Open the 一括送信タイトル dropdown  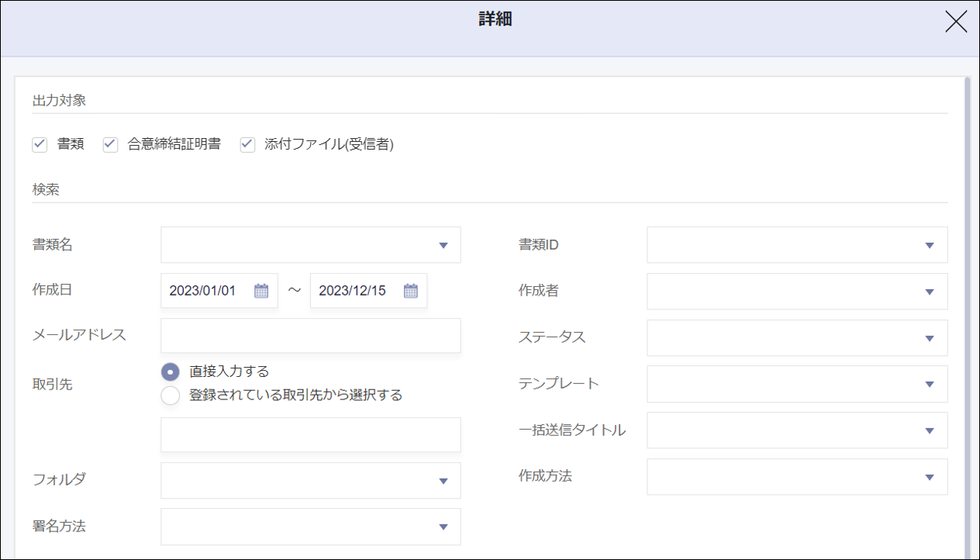(x=929, y=430)
